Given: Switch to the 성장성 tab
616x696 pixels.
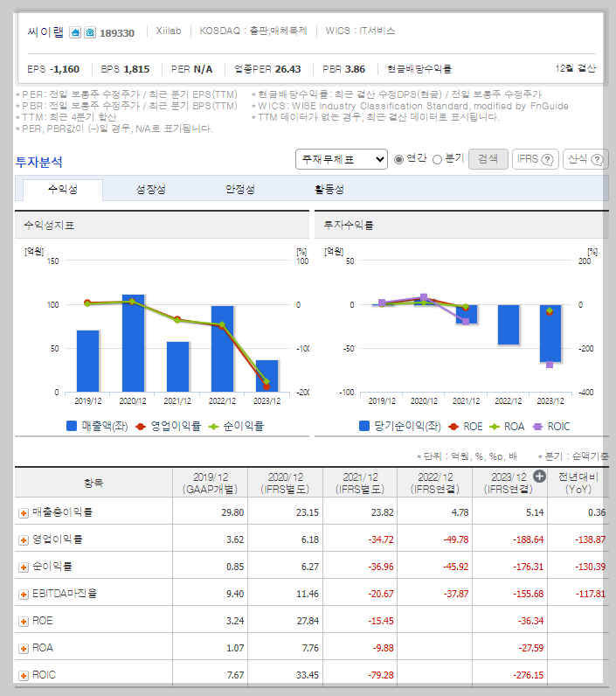Looking at the screenshot, I should click(151, 190).
